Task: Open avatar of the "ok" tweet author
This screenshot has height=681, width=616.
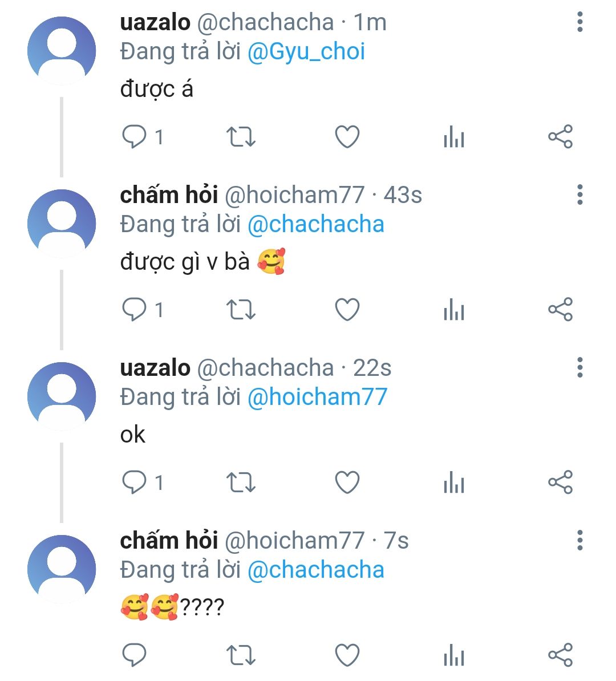Action: 62,396
